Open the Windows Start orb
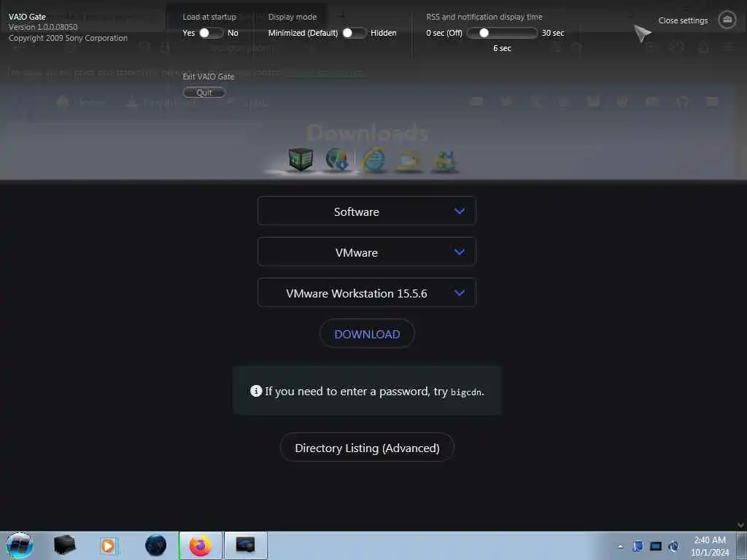The height and width of the screenshot is (560, 747). coord(20,545)
